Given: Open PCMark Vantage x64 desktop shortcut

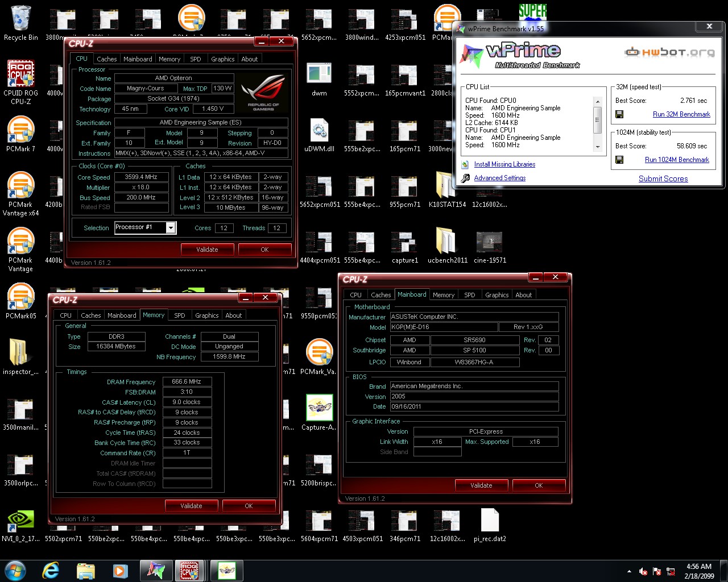Looking at the screenshot, I should pyautogui.click(x=20, y=194).
